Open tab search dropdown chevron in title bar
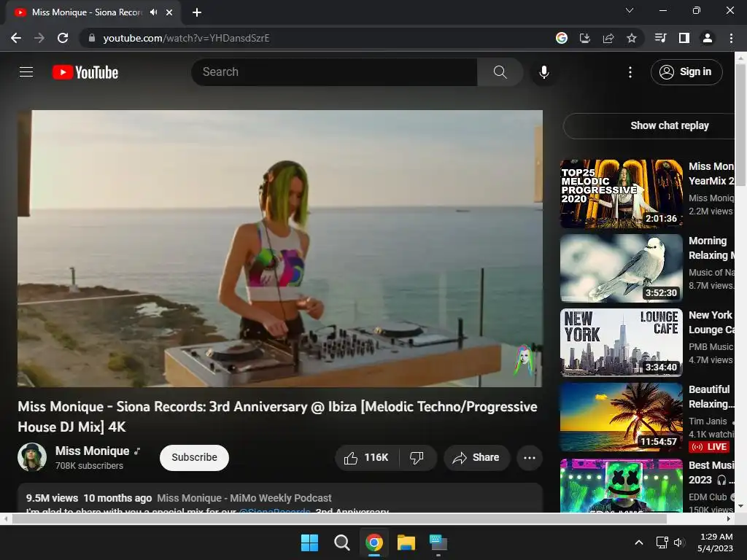 [630, 10]
